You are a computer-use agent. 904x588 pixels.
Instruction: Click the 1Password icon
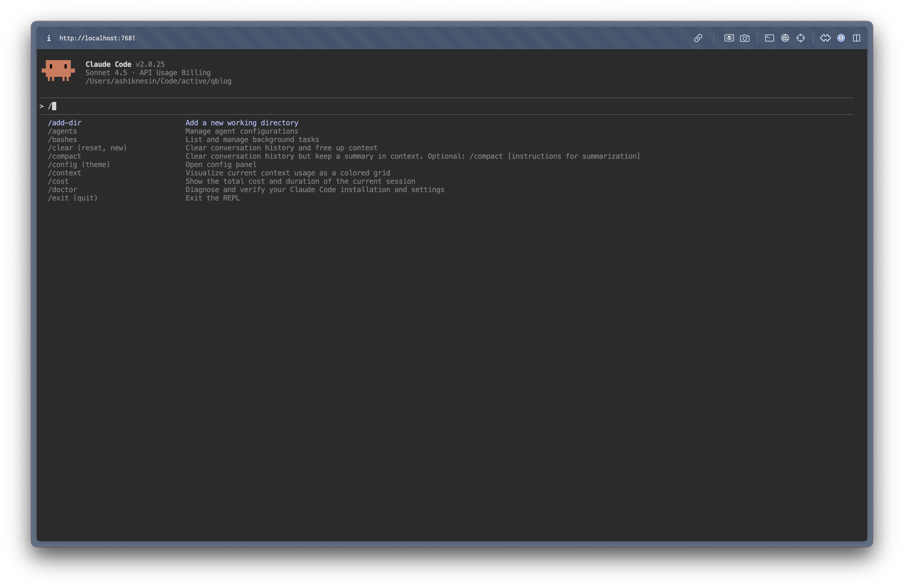[x=841, y=38]
